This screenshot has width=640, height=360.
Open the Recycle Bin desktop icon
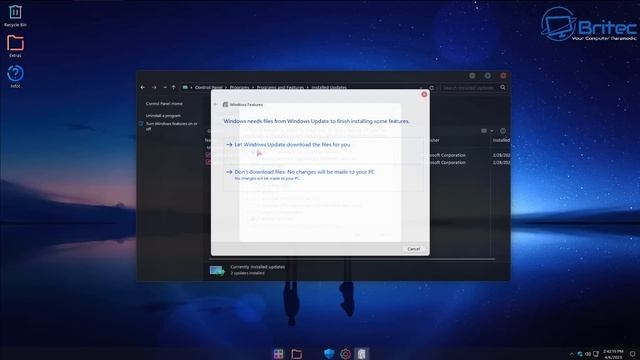click(15, 16)
